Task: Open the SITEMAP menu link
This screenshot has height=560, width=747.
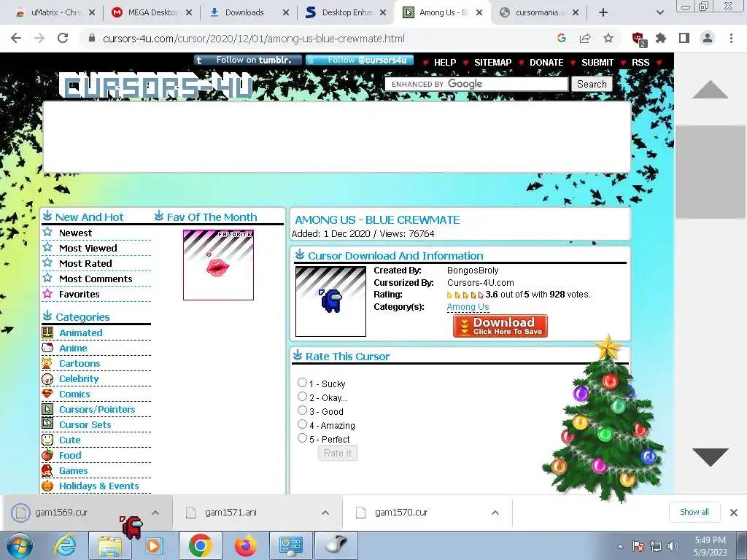Action: [x=492, y=63]
